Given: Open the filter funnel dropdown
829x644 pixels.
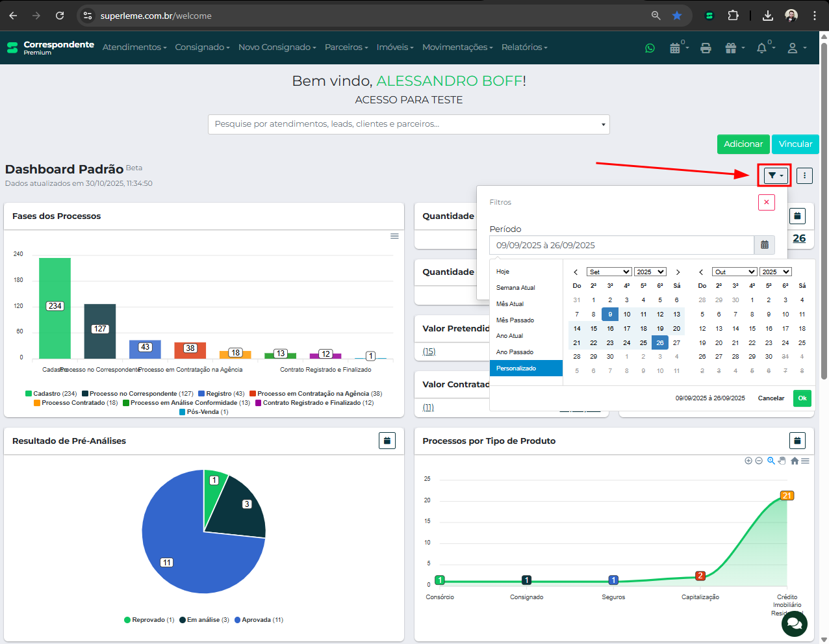Looking at the screenshot, I should click(775, 175).
